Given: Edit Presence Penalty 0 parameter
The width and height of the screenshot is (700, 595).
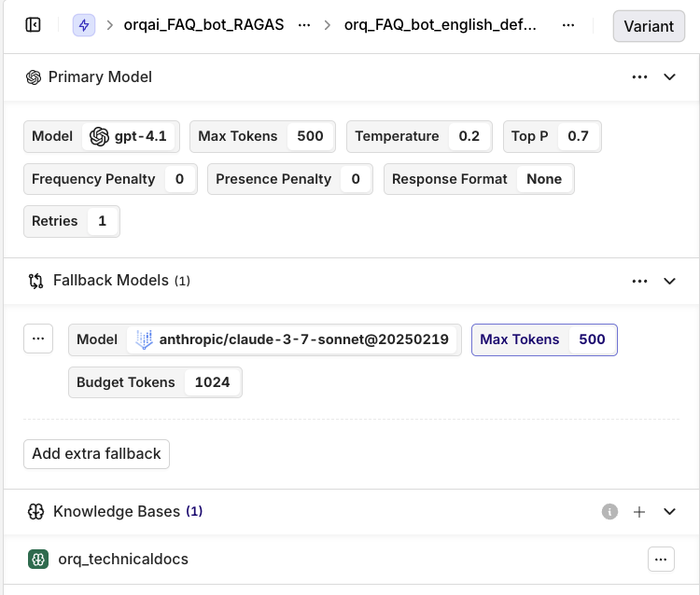Looking at the screenshot, I should coord(290,179).
